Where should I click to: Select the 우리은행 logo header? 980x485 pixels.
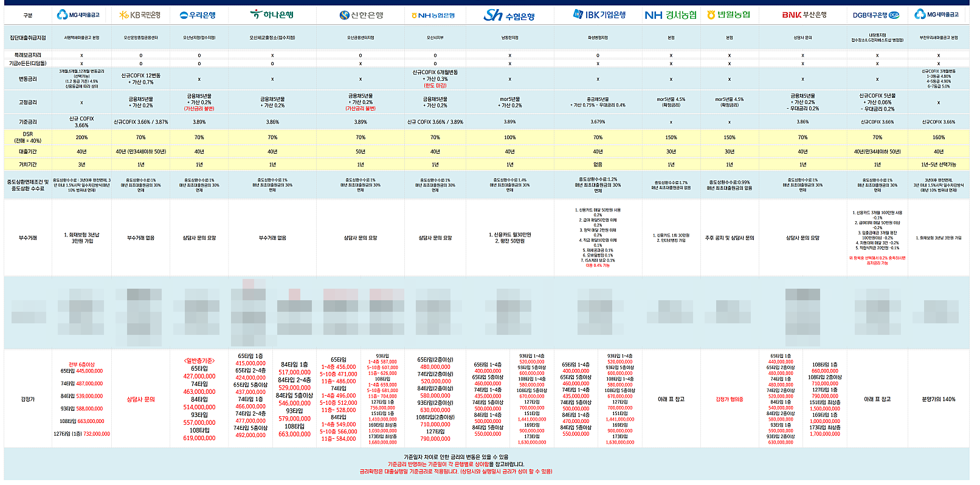click(198, 15)
